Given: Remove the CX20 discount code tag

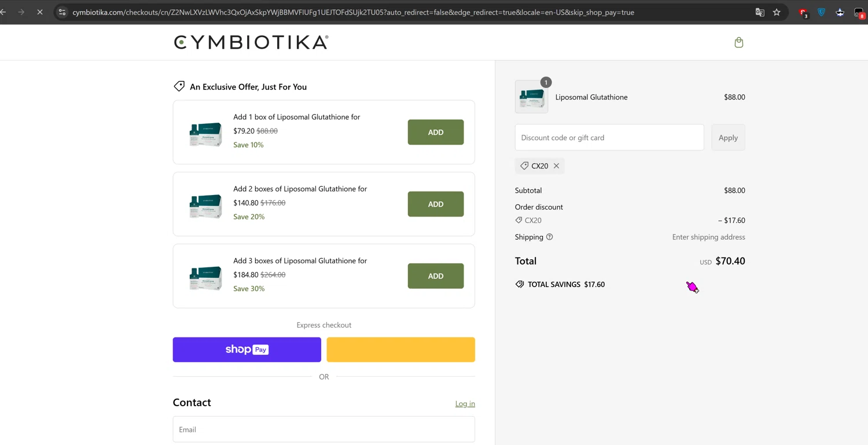Looking at the screenshot, I should [556, 166].
